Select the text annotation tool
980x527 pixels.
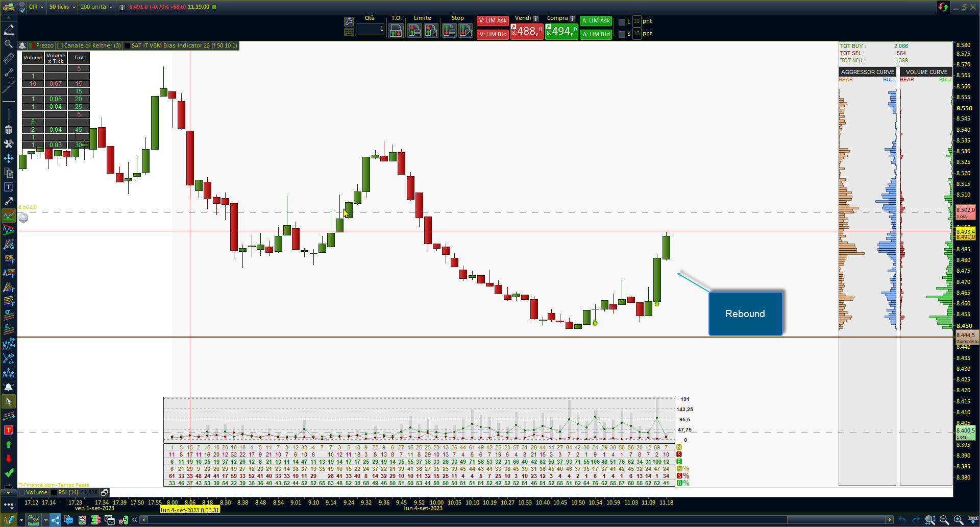point(9,187)
